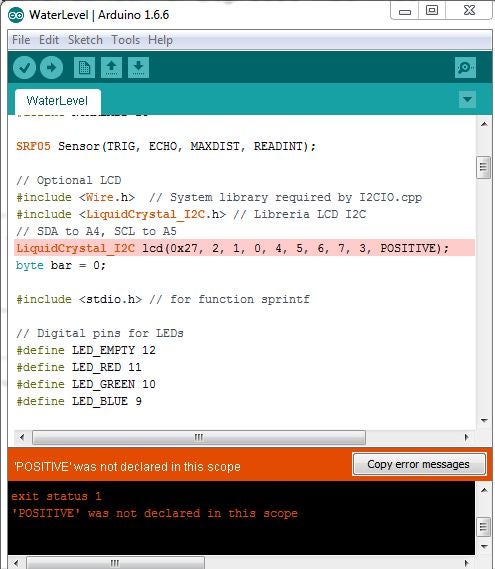Open the Serial Monitor magnifier icon
Viewport: 495px width, 569px height.
pos(465,67)
